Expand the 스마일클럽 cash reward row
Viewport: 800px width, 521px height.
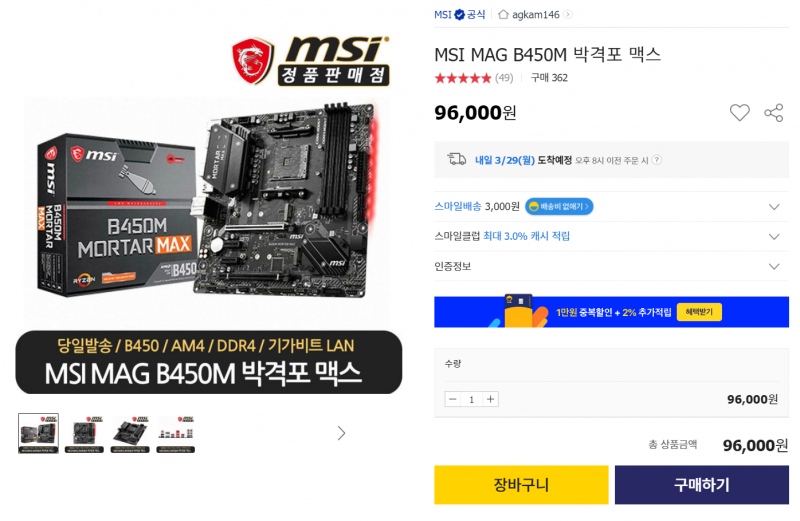tap(774, 236)
